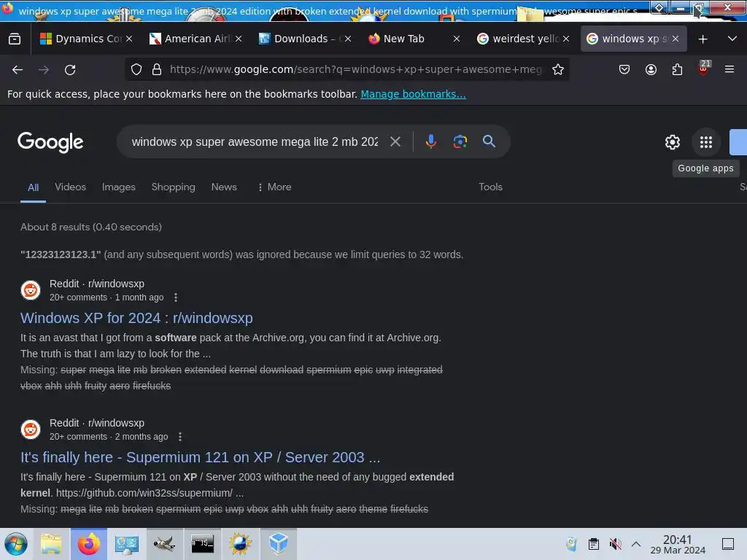The image size is (747, 560).
Task: Click 'About 8 results' text
Action: click(x=91, y=227)
